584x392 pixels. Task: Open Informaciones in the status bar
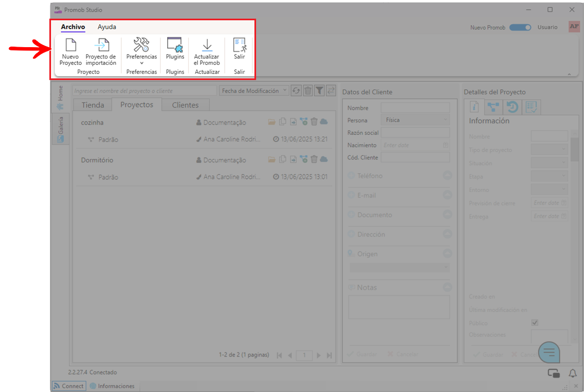[112, 386]
